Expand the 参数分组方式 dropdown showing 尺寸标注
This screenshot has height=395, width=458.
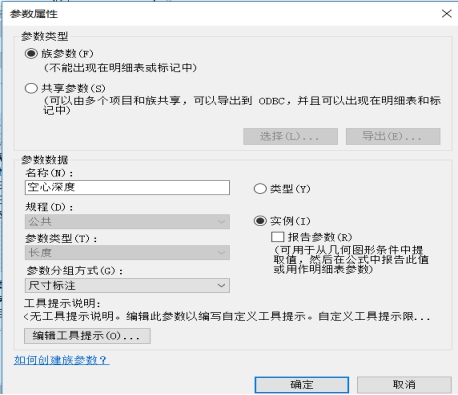[x=127, y=286]
